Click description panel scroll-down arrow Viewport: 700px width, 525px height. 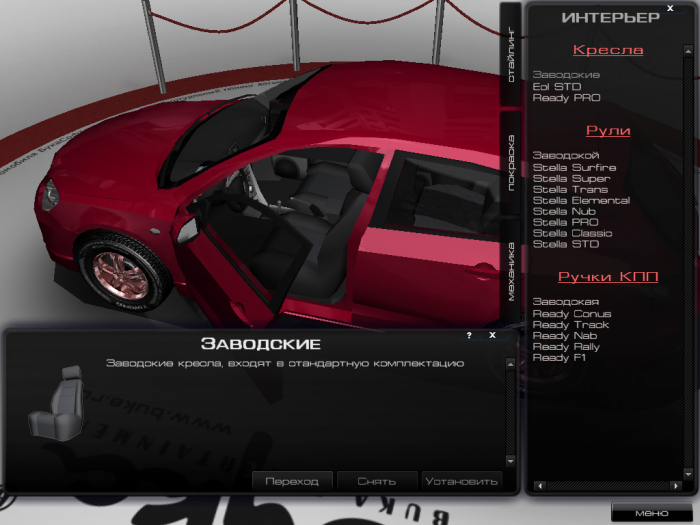[x=511, y=461]
